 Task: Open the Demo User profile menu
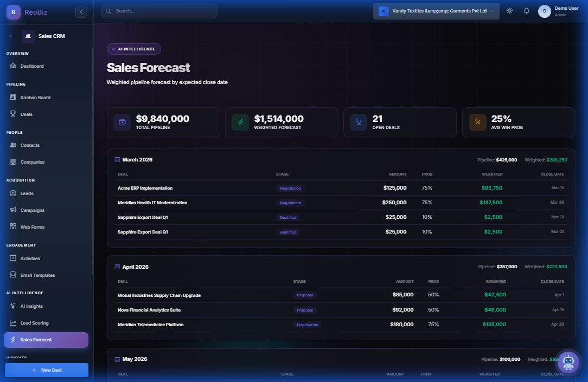559,11
